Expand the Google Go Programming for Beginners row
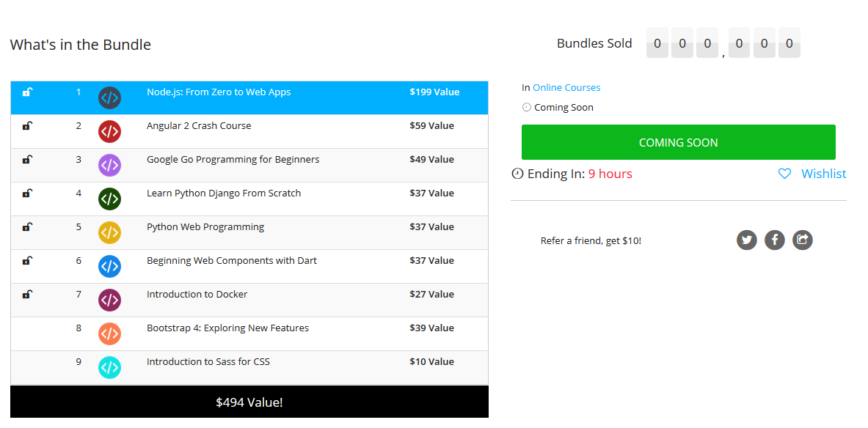This screenshot has height=428, width=868. coord(233,160)
